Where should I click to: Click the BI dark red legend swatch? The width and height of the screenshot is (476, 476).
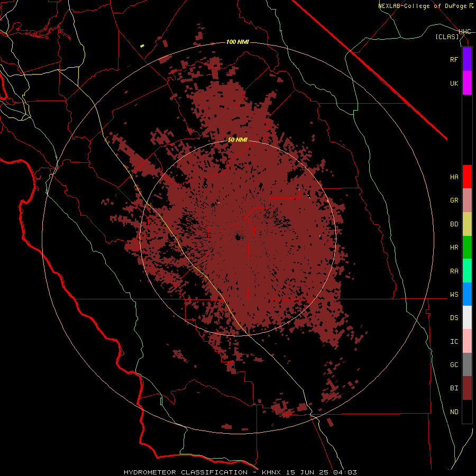tap(467, 388)
